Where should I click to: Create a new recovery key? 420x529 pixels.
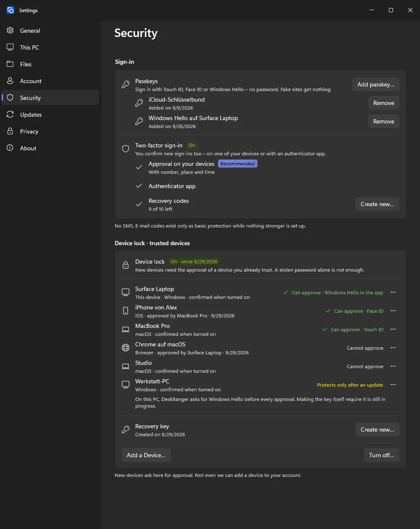click(x=377, y=429)
